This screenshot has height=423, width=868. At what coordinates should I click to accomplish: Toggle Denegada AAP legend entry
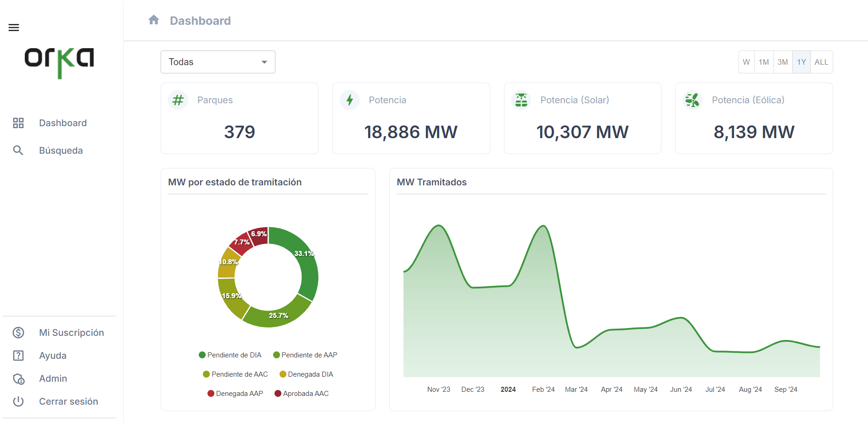(x=235, y=394)
